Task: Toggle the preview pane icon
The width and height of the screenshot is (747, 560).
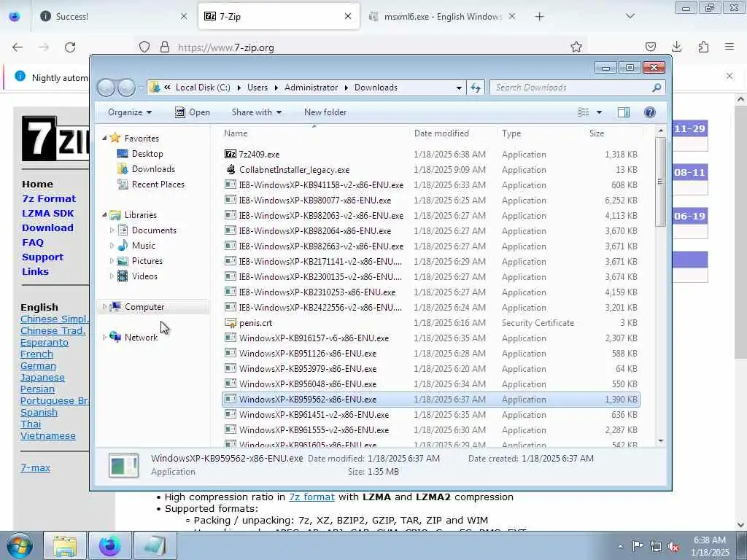Action: coord(623,112)
